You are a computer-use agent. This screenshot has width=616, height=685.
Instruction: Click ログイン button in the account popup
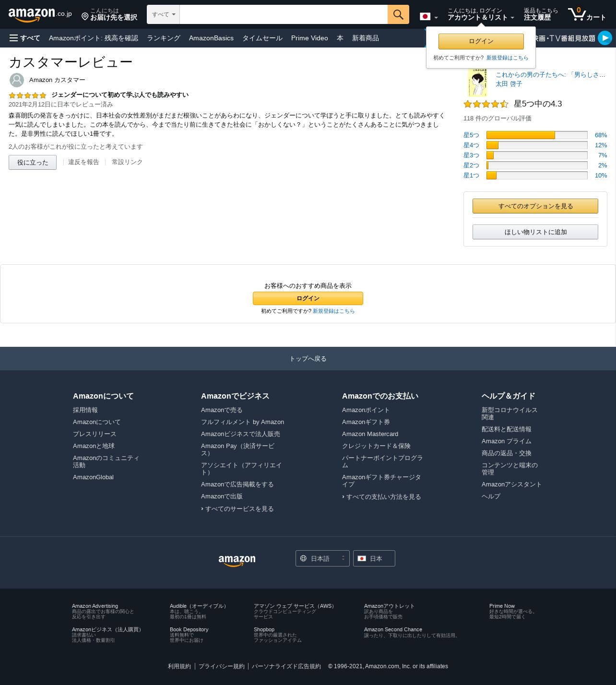(x=481, y=41)
